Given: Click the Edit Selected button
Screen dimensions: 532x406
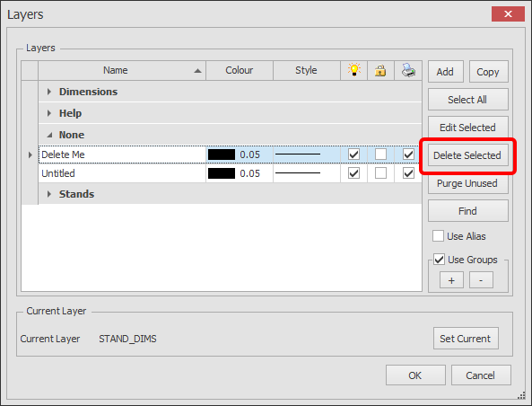Looking at the screenshot, I should [468, 128].
